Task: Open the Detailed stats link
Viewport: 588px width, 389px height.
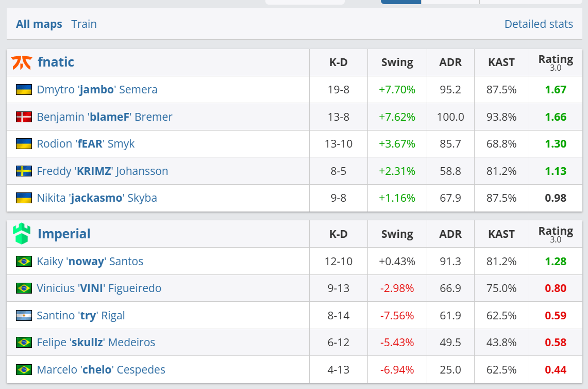Action: pos(539,24)
